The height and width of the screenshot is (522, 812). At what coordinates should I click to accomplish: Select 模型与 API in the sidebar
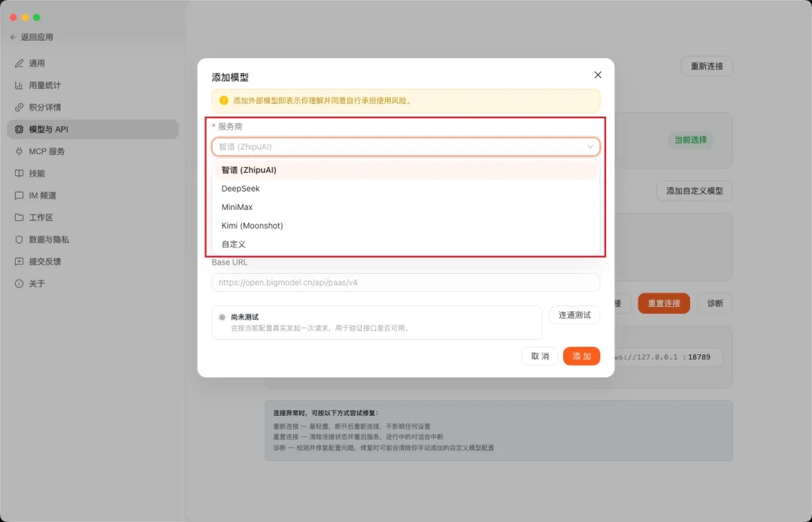[92, 129]
